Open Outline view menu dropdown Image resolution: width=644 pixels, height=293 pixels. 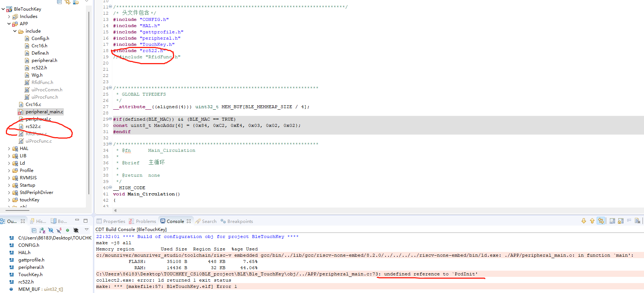click(x=87, y=230)
